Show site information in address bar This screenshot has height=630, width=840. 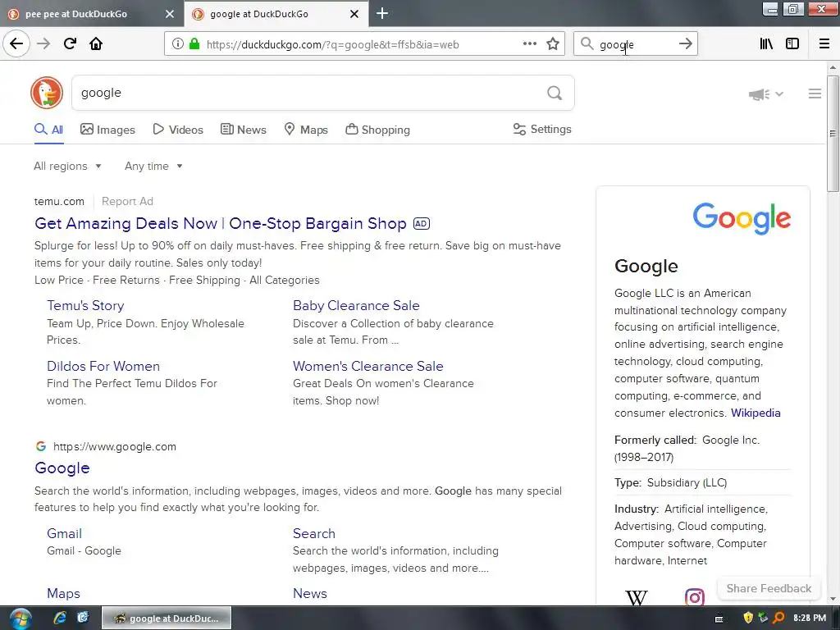click(177, 44)
